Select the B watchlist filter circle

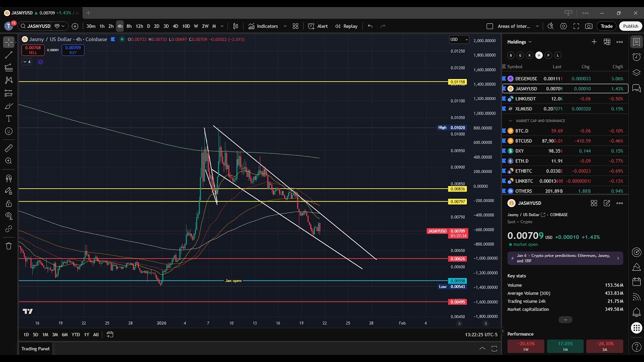tap(511, 55)
